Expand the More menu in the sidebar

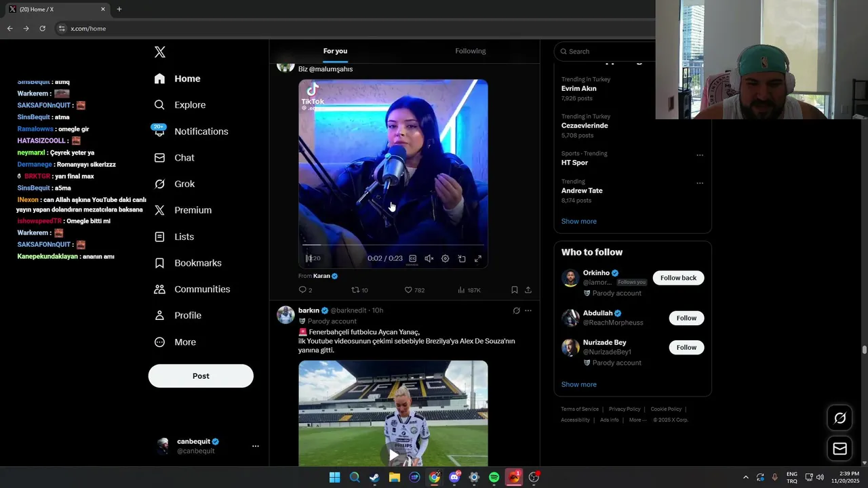[175, 342]
